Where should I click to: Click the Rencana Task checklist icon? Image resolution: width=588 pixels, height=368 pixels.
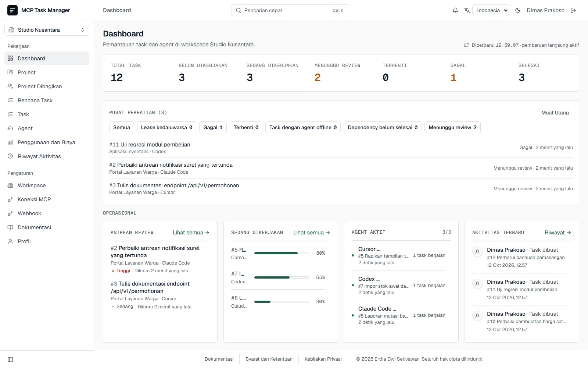tap(10, 100)
